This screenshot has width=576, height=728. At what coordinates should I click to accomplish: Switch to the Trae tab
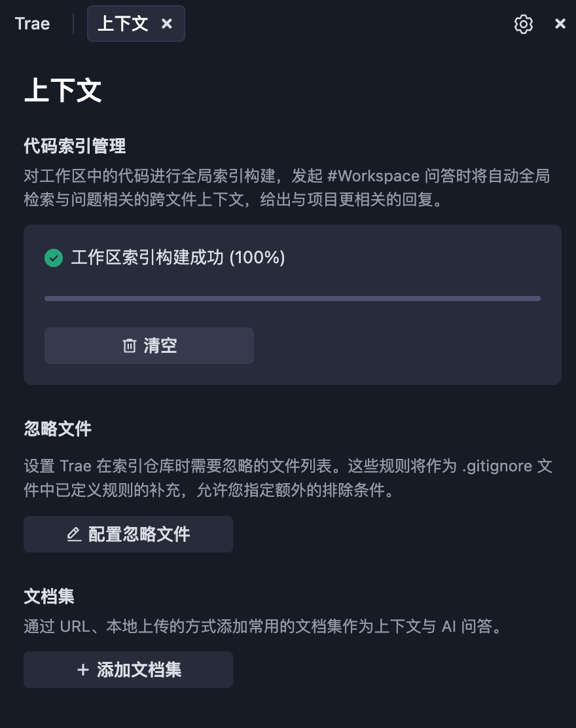pyautogui.click(x=33, y=24)
